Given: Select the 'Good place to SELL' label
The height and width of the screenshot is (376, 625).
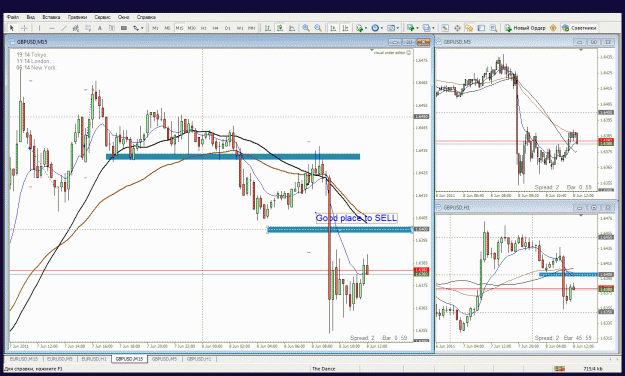Looking at the screenshot, I should tap(356, 218).
